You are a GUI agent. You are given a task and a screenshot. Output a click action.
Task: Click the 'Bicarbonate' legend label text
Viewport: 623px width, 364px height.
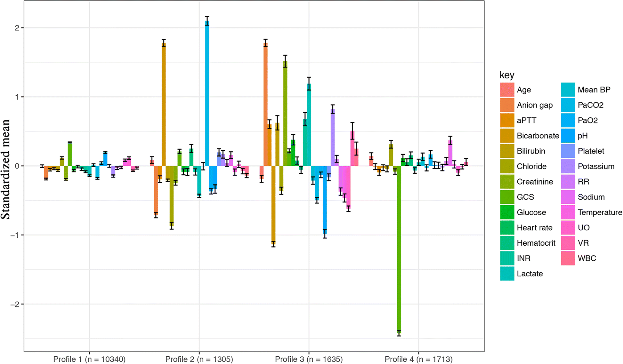point(538,136)
